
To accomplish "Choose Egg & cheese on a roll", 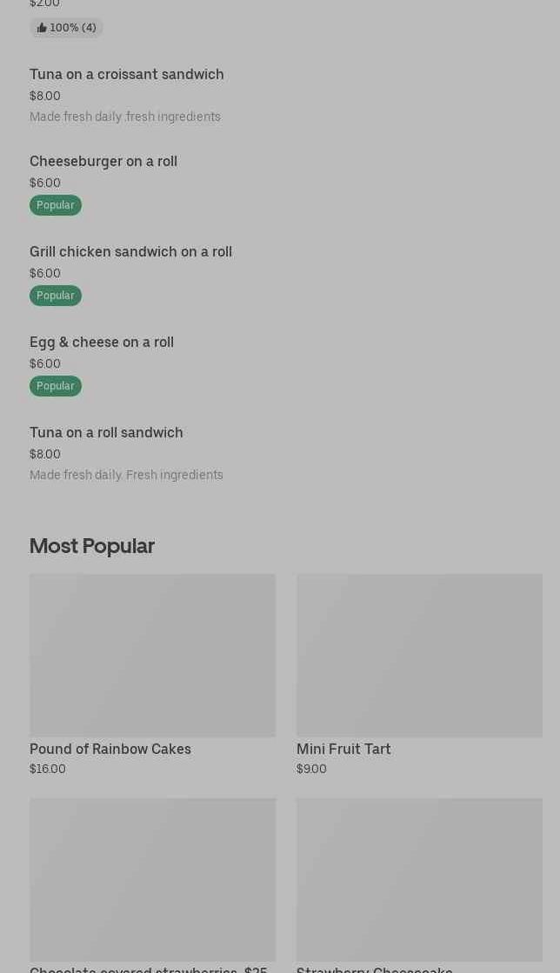I will point(102,343).
